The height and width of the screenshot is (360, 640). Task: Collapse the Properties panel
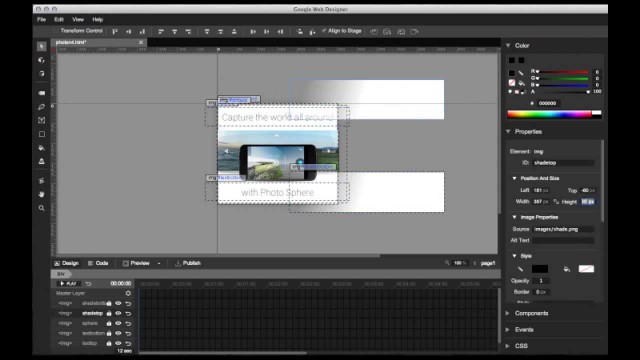click(508, 131)
